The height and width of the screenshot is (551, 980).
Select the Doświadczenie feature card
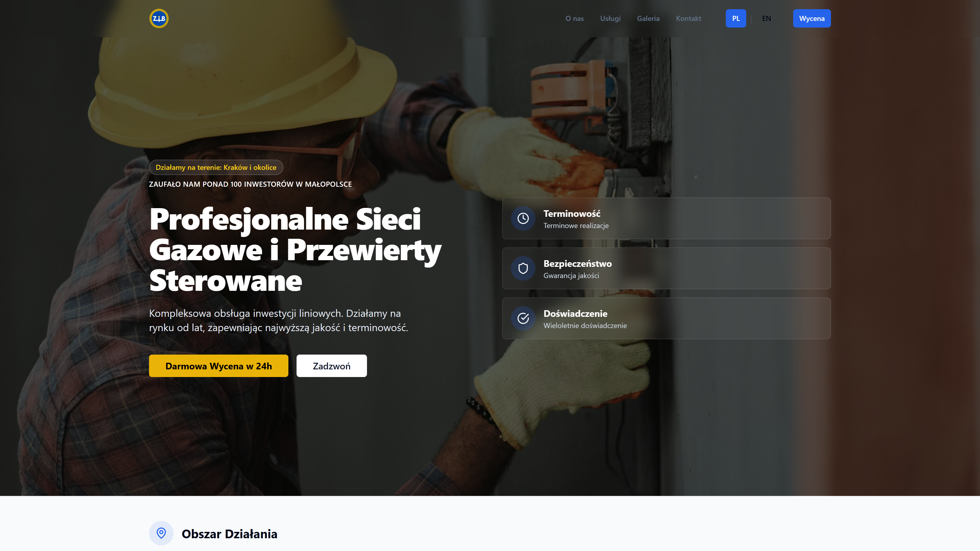coord(667,318)
